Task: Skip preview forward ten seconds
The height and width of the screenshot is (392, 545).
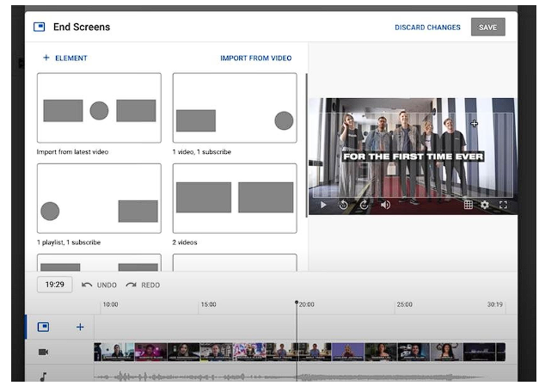Action: point(364,205)
